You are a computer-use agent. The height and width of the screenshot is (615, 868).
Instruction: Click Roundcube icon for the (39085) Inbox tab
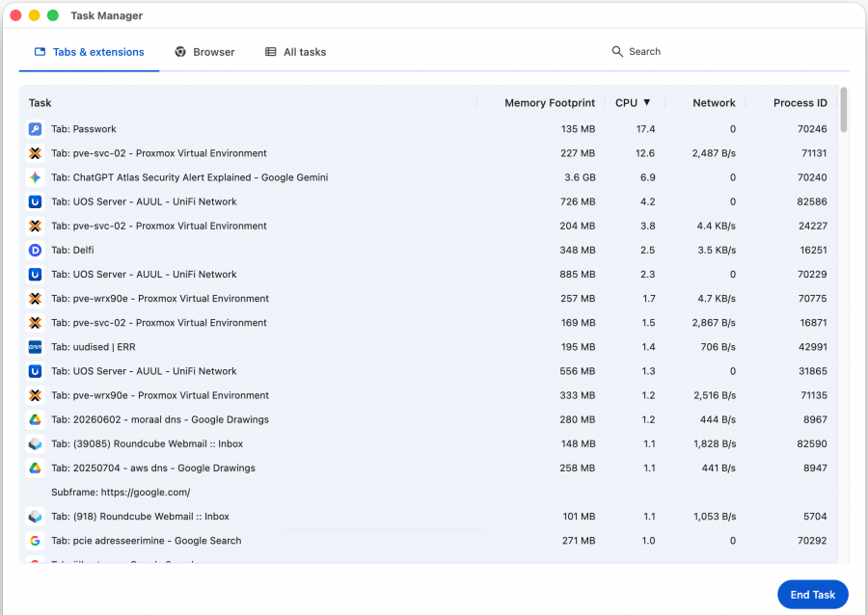[35, 443]
